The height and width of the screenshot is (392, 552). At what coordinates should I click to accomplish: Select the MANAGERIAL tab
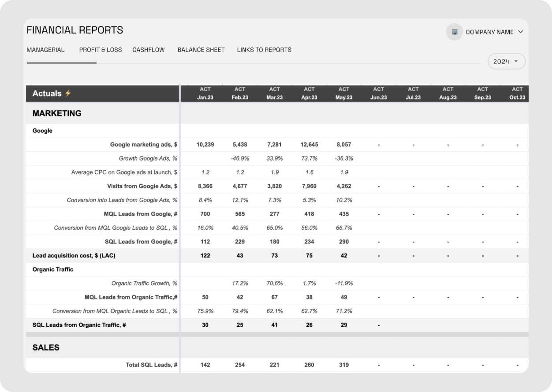[x=45, y=50]
